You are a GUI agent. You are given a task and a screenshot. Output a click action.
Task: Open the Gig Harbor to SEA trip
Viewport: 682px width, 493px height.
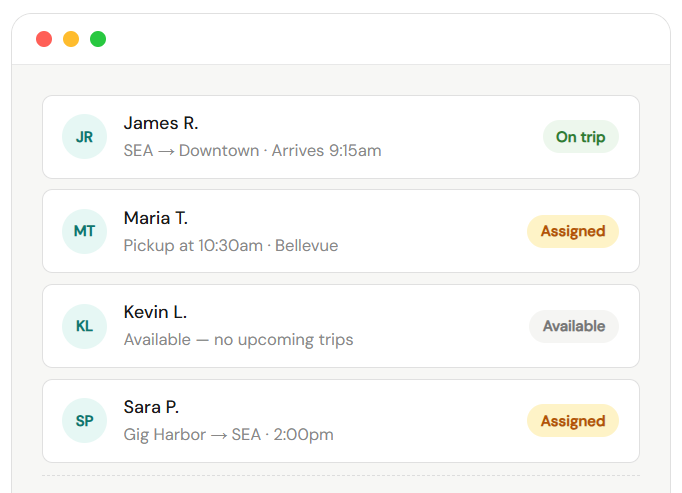228,435
